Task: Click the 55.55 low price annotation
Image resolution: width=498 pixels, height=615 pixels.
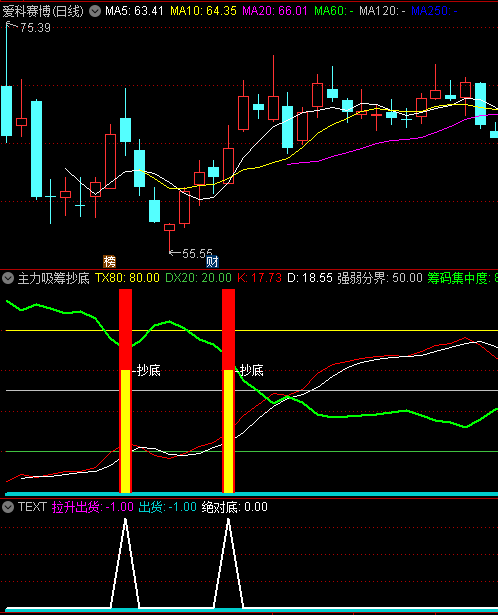Action: click(x=197, y=253)
